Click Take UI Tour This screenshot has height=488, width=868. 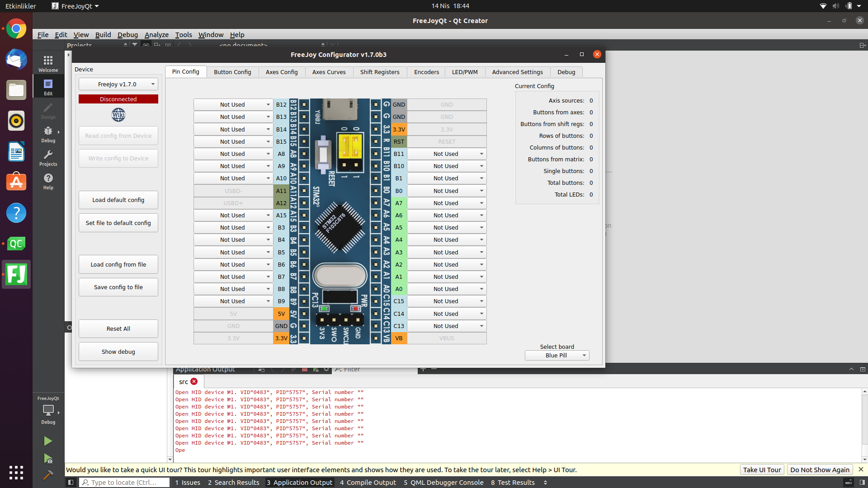click(x=761, y=469)
